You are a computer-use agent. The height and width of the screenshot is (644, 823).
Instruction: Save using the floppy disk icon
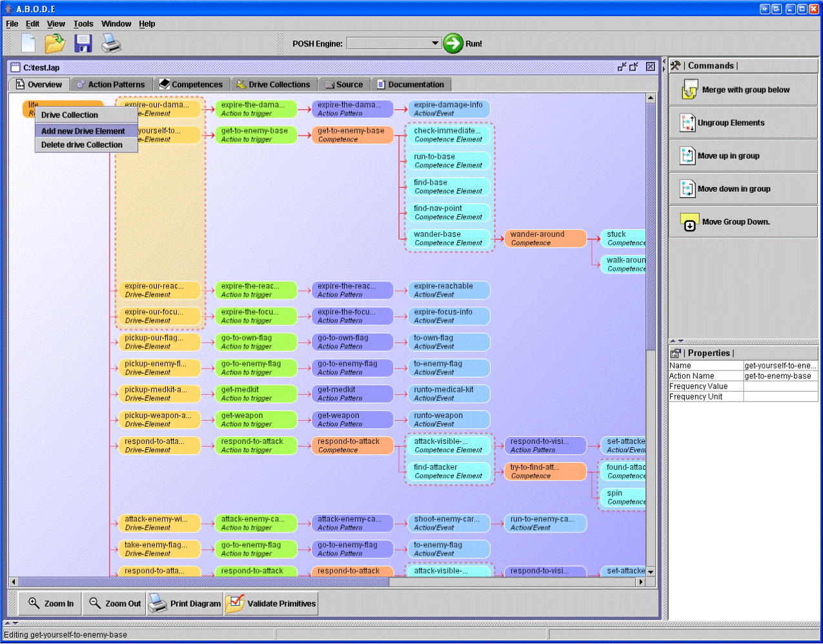83,43
